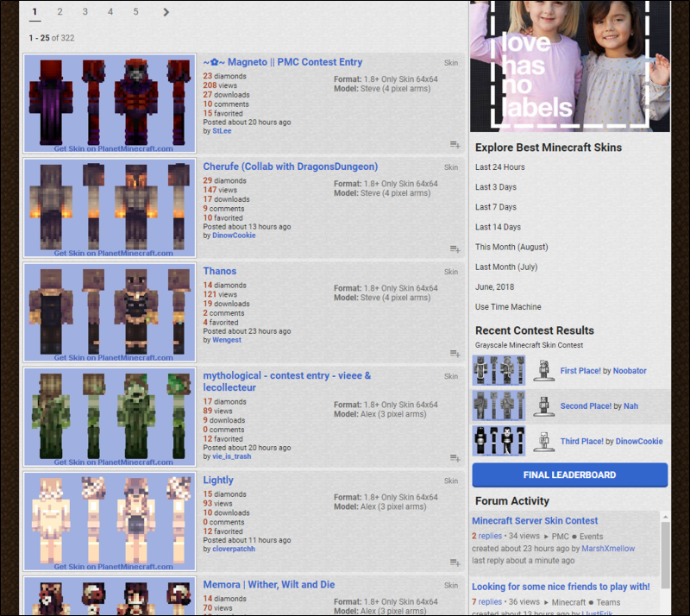Open Memora skin preview thumbnail
This screenshot has height=616, width=690.
pos(110,596)
